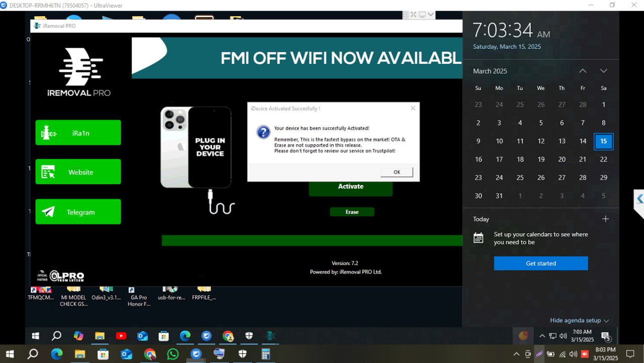Screen dimensions: 644x363
Task: Open Calculator from the host taskbar
Action: [x=266, y=354]
